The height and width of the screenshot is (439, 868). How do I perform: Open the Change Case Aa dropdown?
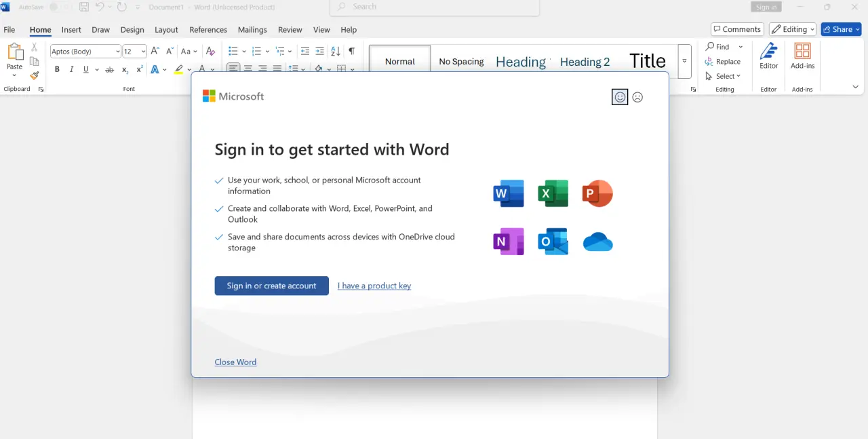point(189,51)
